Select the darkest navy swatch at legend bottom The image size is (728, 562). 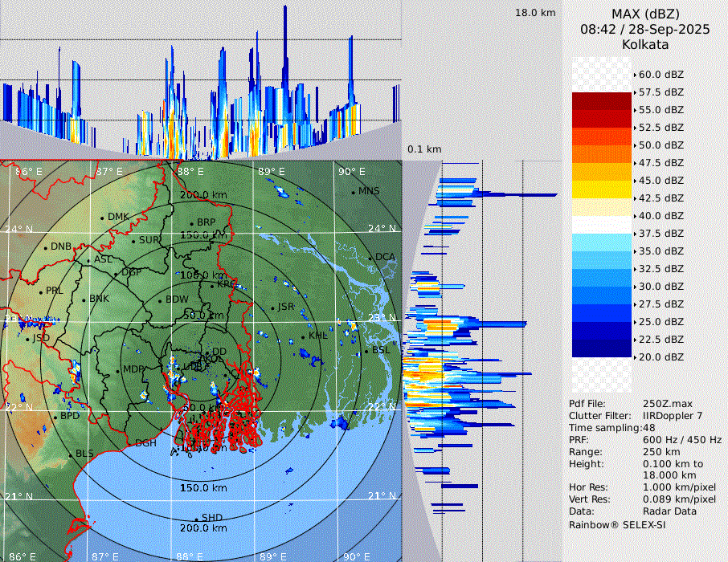point(602,348)
